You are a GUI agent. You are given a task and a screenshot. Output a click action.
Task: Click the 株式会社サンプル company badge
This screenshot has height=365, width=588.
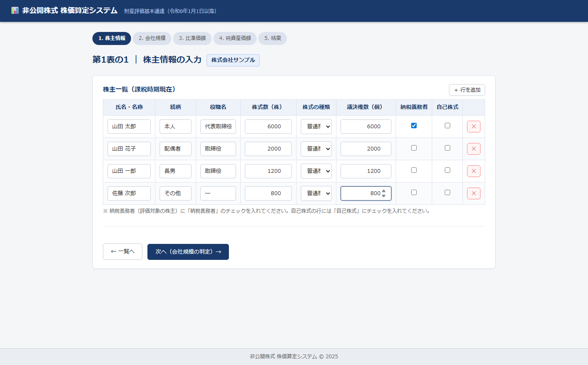233,60
